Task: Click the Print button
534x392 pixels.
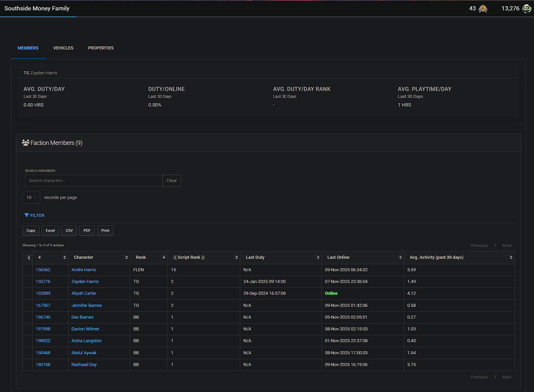Action: coord(105,231)
